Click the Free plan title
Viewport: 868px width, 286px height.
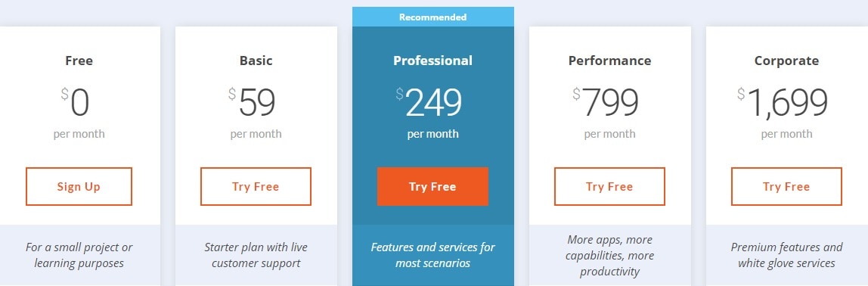tap(79, 61)
